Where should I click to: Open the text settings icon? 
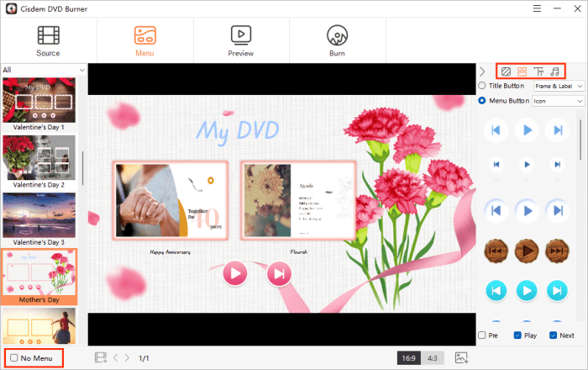point(538,71)
